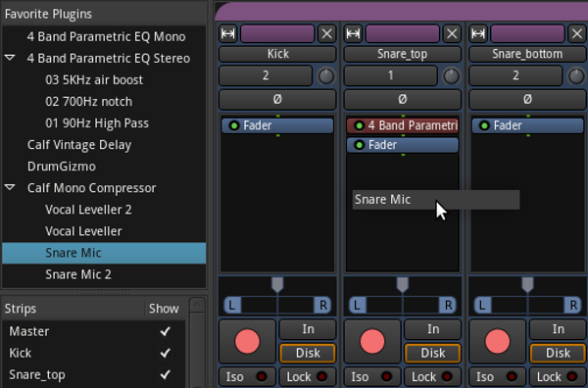
Task: Toggle solo Lock on Snare_bottom strip
Action: tap(559, 377)
